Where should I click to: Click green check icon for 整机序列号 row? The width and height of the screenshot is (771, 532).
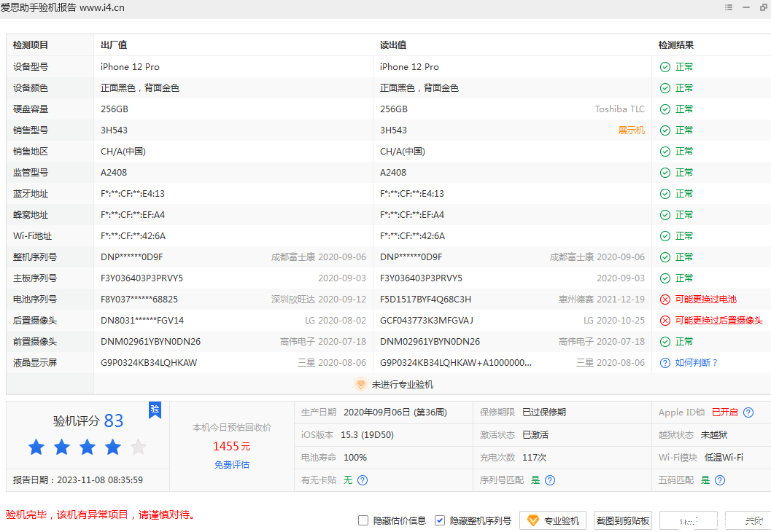coord(665,257)
